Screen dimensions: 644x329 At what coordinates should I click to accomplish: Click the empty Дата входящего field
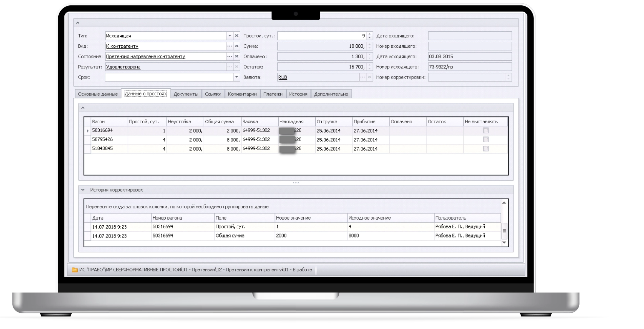pos(470,36)
